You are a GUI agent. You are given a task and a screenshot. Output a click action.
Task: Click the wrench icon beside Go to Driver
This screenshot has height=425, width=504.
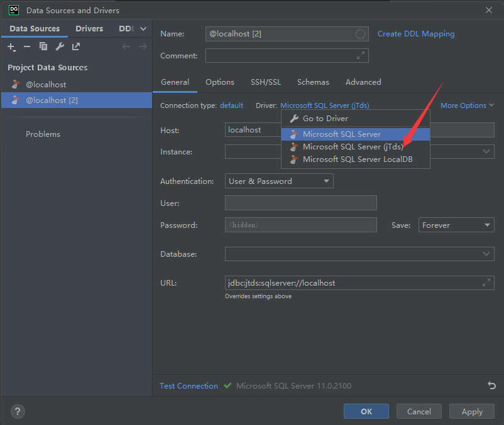click(x=294, y=119)
